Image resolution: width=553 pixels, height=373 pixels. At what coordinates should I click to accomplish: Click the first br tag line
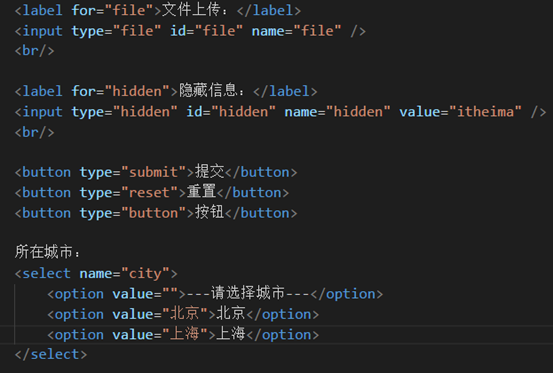click(x=35, y=51)
